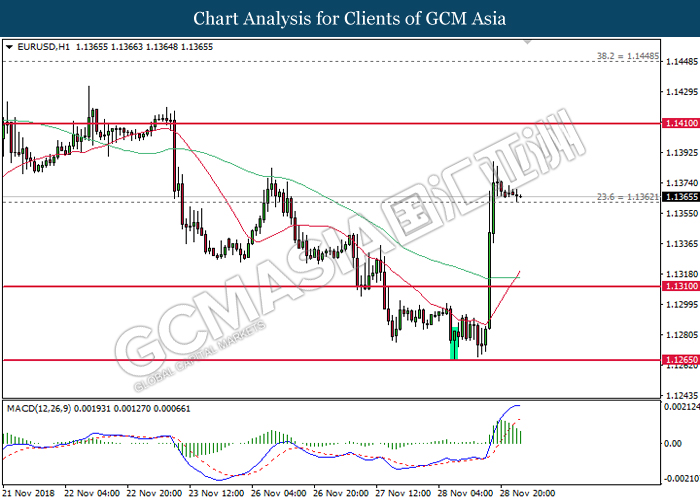Click the MACD zero level 0.00 label

pyautogui.click(x=673, y=443)
